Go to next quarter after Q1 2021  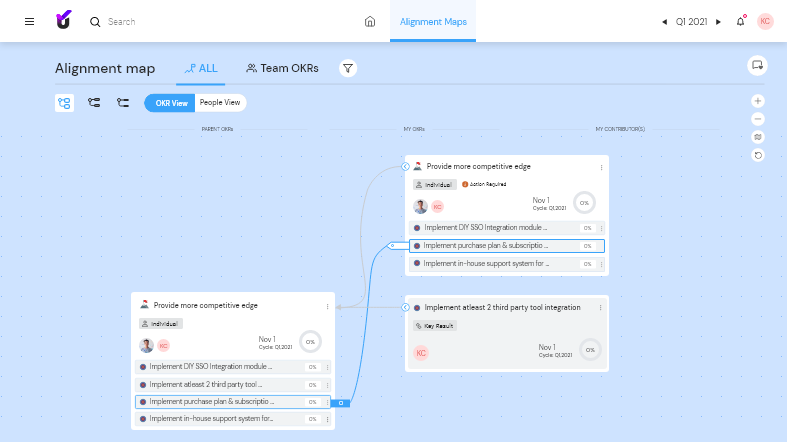(718, 21)
